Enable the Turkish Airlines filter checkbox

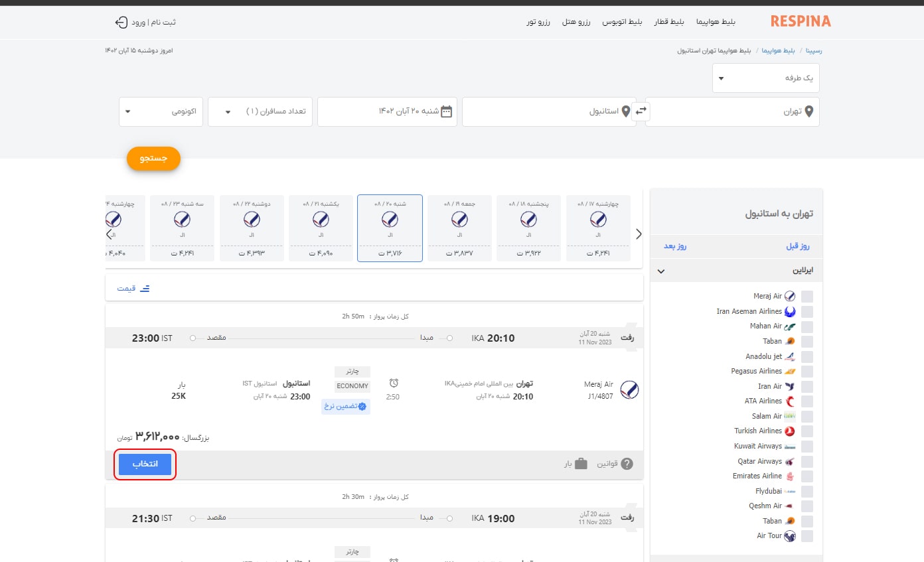pos(807,431)
